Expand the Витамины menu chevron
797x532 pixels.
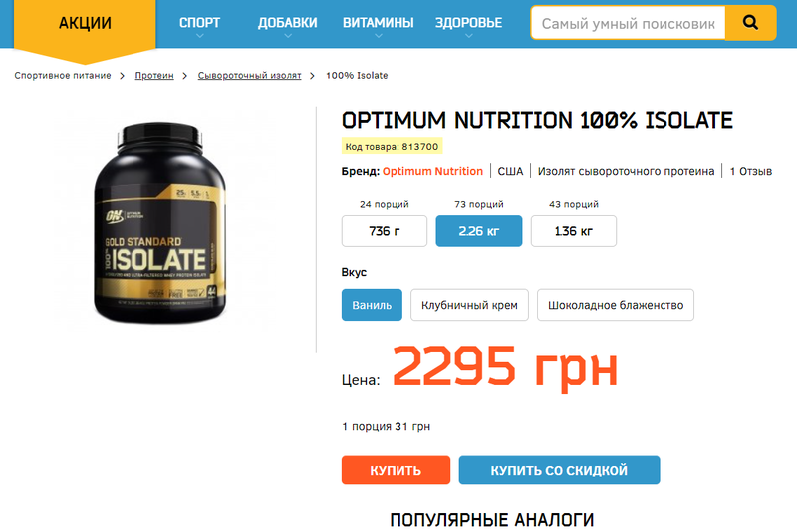pyautogui.click(x=379, y=36)
